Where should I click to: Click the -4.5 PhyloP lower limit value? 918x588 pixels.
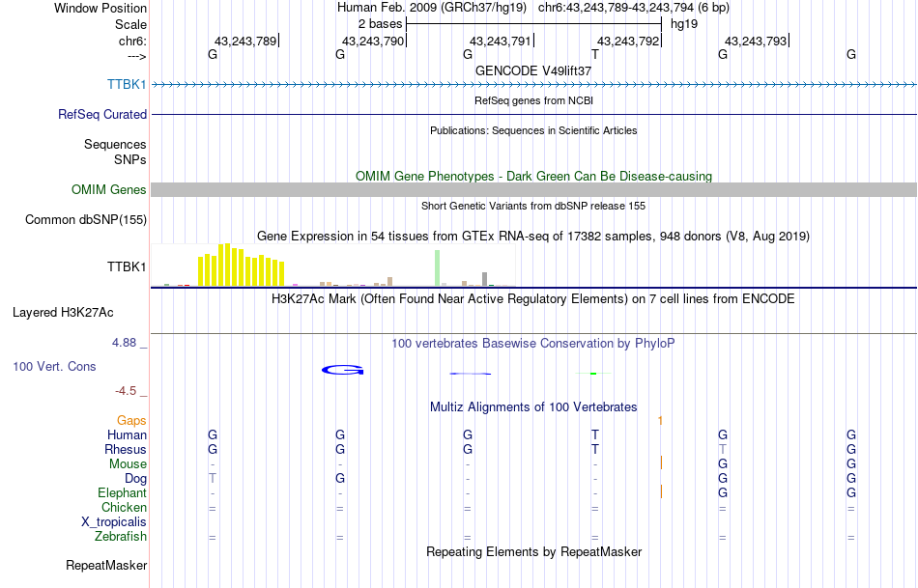pyautogui.click(x=126, y=391)
